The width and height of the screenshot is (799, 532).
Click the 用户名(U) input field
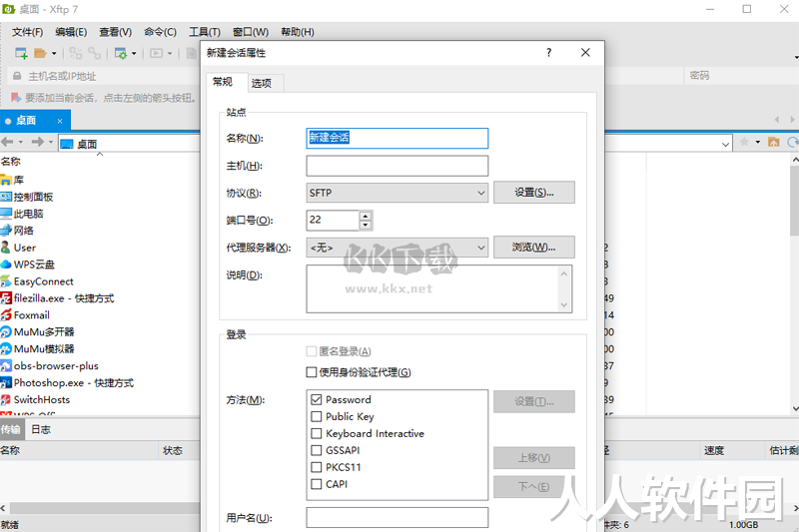tap(397, 517)
